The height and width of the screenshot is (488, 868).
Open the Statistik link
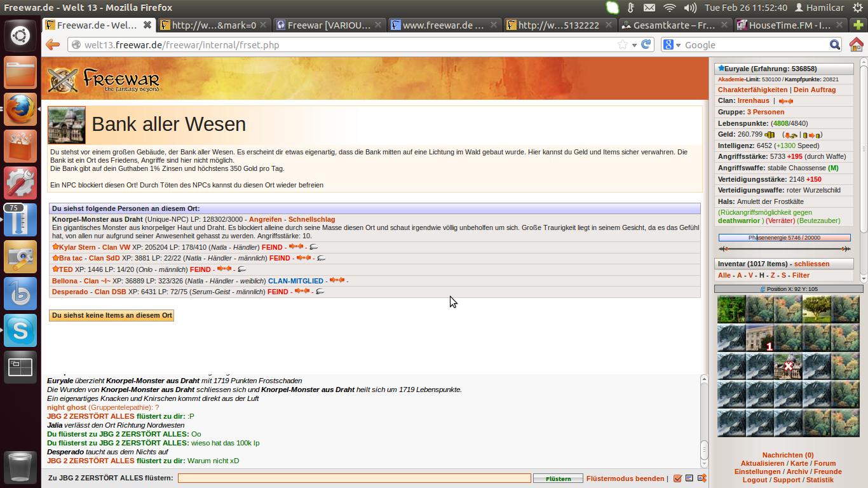[820, 480]
